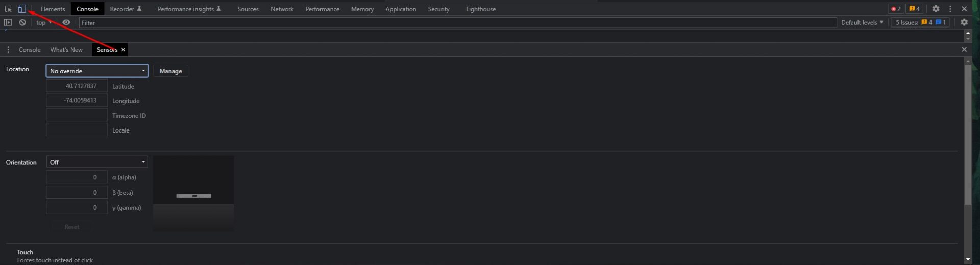Image resolution: width=980 pixels, height=265 pixels.
Task: Open the What's New drawer tab
Action: (66, 50)
